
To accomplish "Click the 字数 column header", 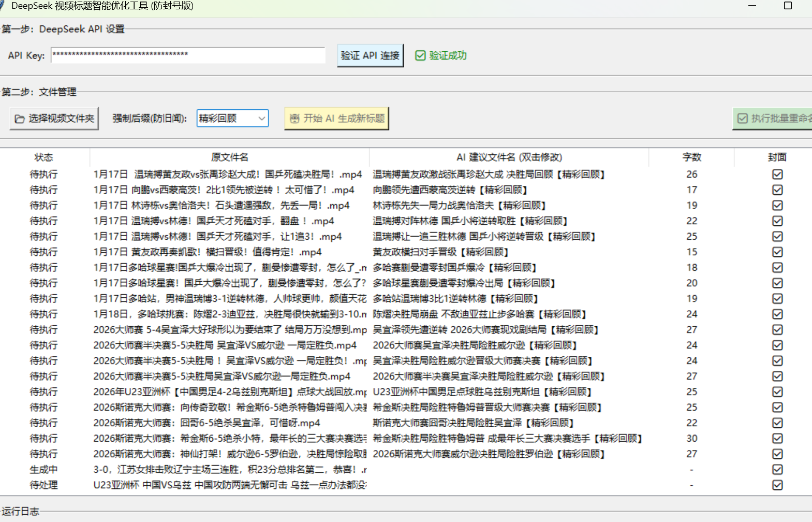I will pos(691,157).
